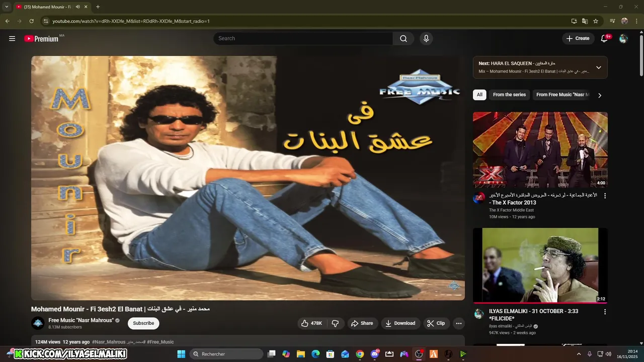Viewport: 644px width, 362px height.
Task: Open ILYAS ELMALIKI 31 OCTOBER thumbnail
Action: click(x=540, y=265)
